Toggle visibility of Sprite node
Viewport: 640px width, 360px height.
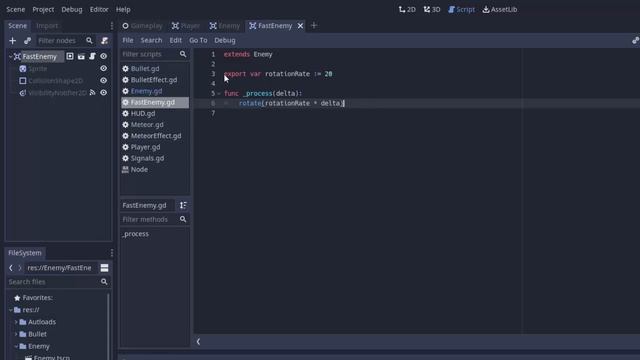click(104, 69)
